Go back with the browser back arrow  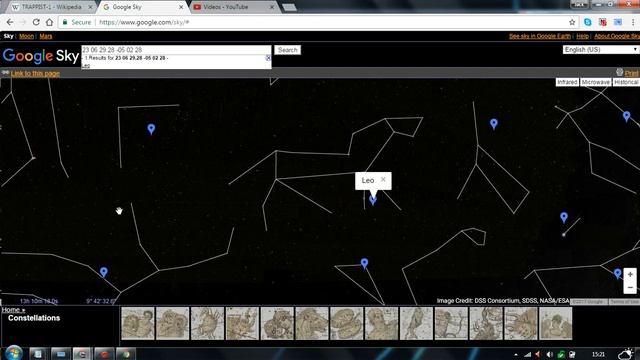pyautogui.click(x=10, y=22)
